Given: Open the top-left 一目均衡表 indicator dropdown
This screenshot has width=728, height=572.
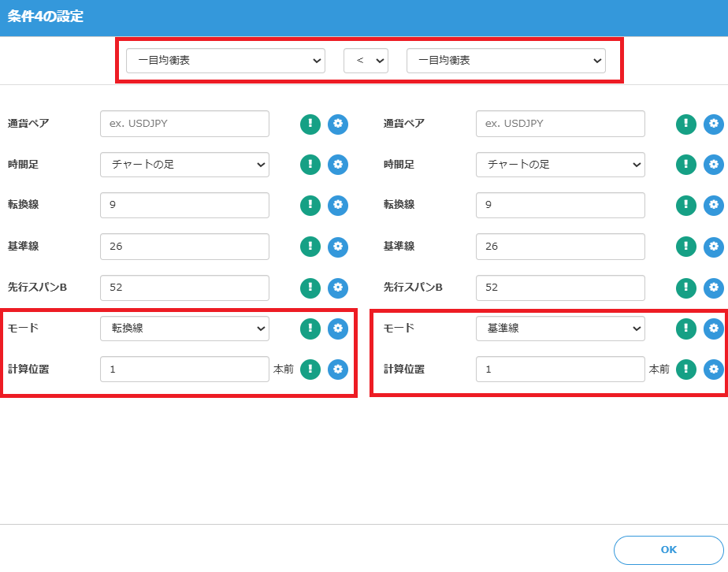Looking at the screenshot, I should click(225, 60).
